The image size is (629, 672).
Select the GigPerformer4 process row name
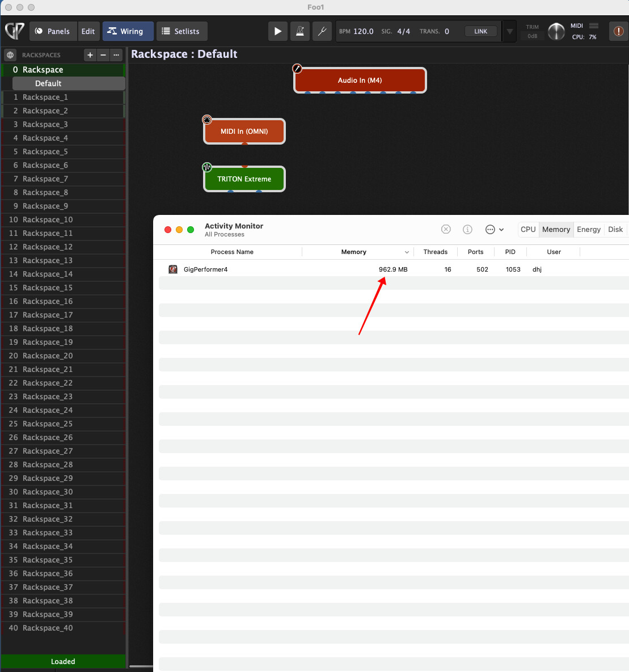tap(205, 269)
